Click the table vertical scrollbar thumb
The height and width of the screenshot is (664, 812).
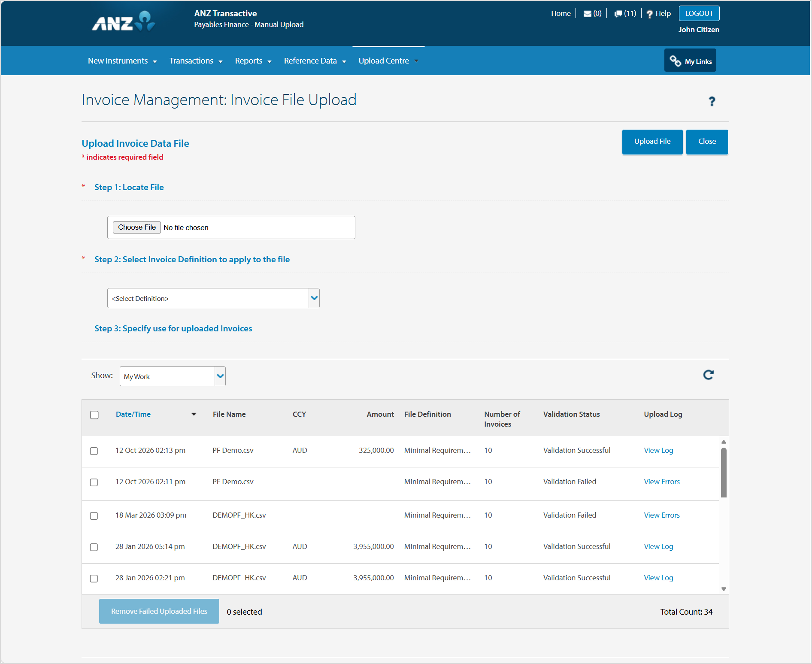click(x=724, y=473)
